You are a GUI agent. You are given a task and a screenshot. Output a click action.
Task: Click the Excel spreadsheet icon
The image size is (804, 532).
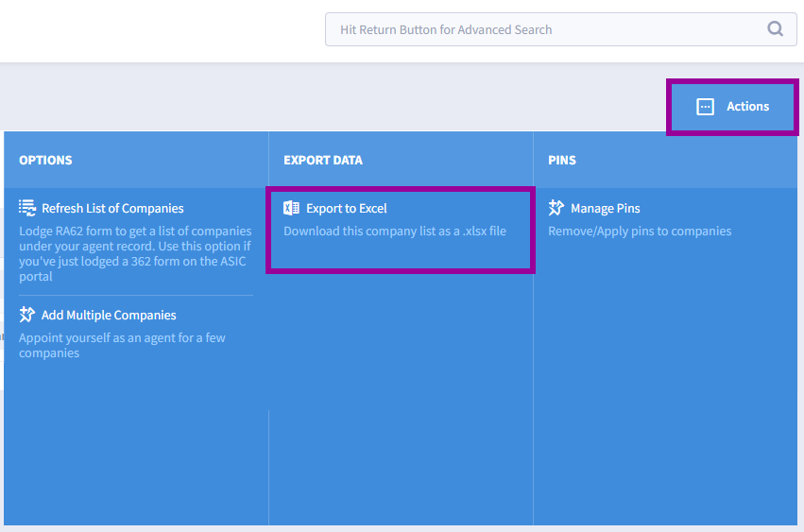point(291,208)
